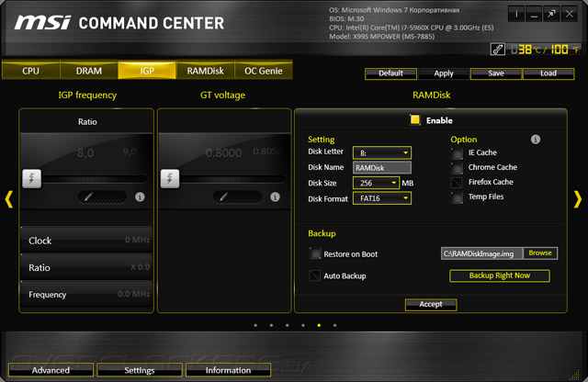Enable IE Cache option
Image resolution: width=588 pixels, height=382 pixels.
pyautogui.click(x=457, y=153)
